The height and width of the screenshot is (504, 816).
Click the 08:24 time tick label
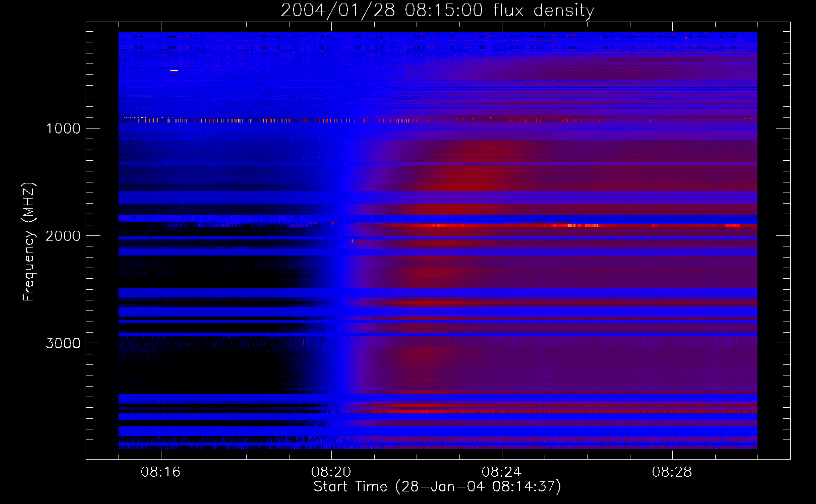[502, 472]
